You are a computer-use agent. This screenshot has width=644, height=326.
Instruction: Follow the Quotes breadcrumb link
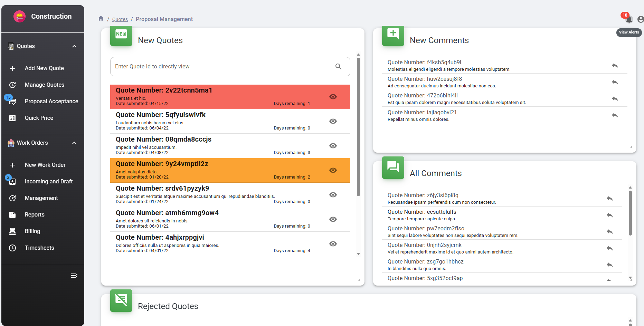pyautogui.click(x=120, y=19)
